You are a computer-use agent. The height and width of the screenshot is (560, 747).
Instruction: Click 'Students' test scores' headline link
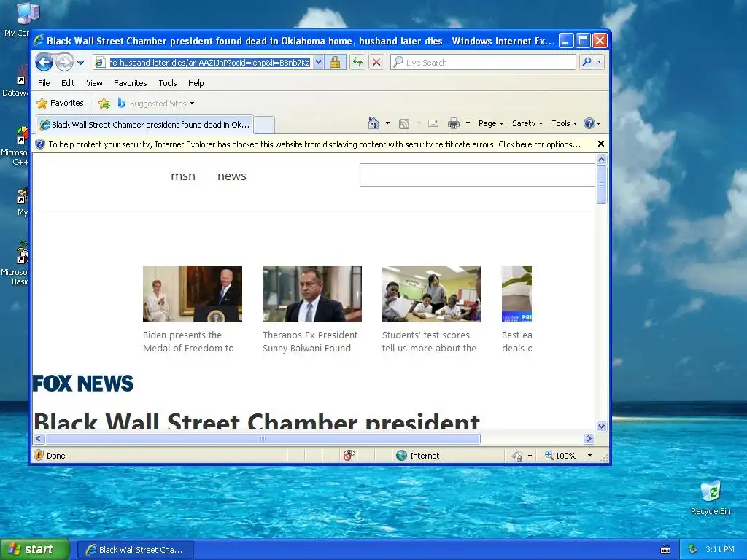[429, 341]
